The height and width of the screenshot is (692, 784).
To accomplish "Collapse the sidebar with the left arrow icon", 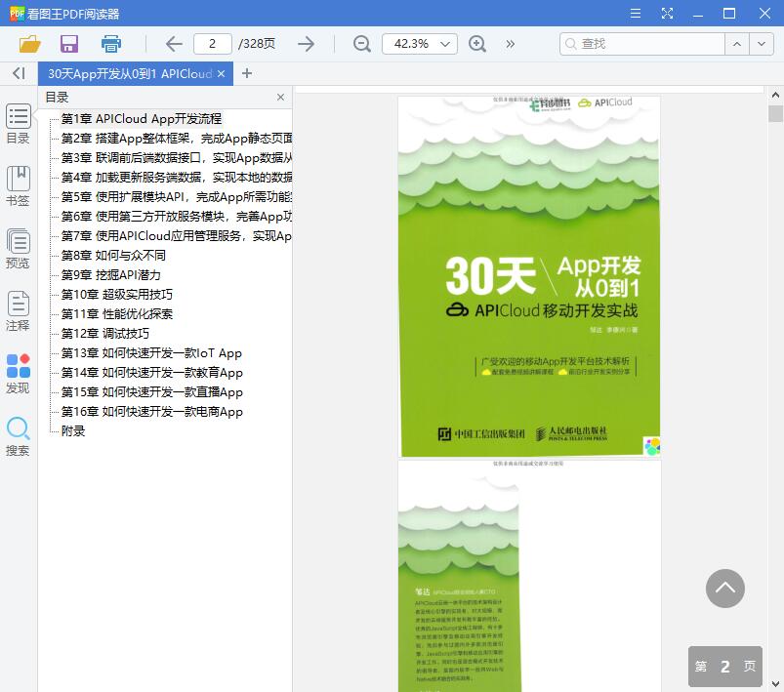I will pyautogui.click(x=19, y=73).
